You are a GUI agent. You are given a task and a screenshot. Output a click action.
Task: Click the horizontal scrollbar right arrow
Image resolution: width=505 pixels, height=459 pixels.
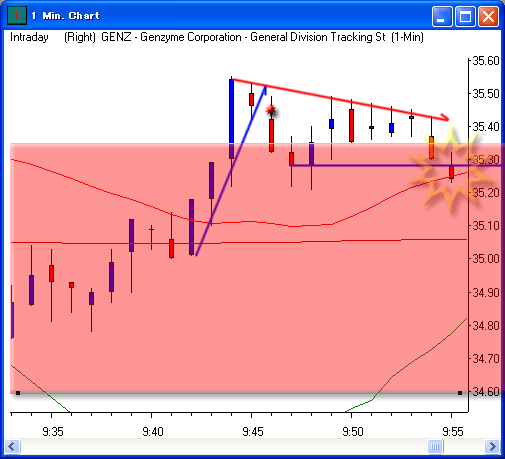tap(492, 446)
